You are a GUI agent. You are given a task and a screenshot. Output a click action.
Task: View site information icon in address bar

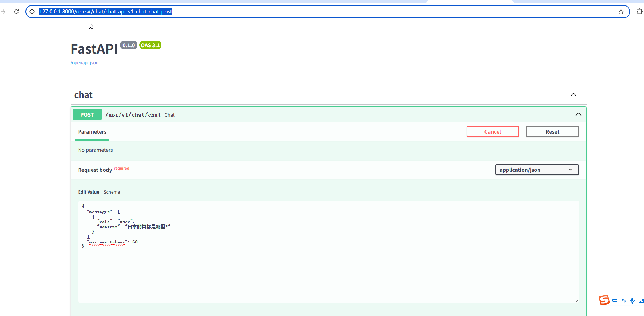pyautogui.click(x=32, y=12)
